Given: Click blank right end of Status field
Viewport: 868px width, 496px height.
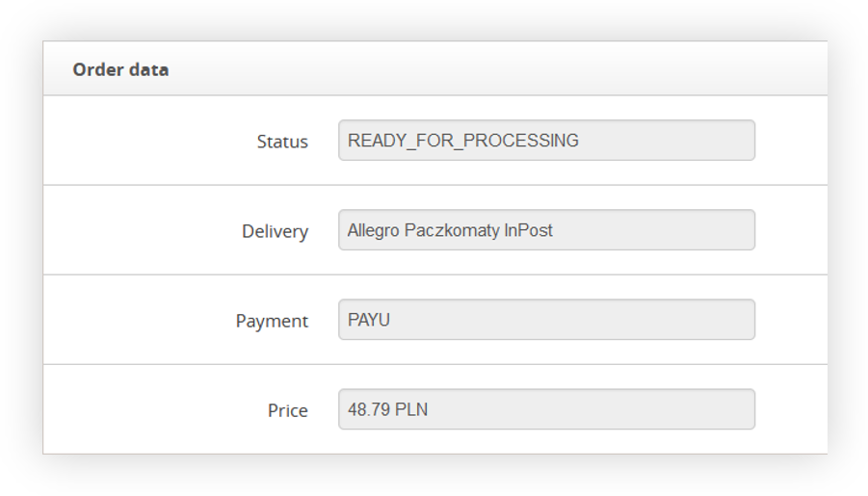Looking at the screenshot, I should pos(713,141).
